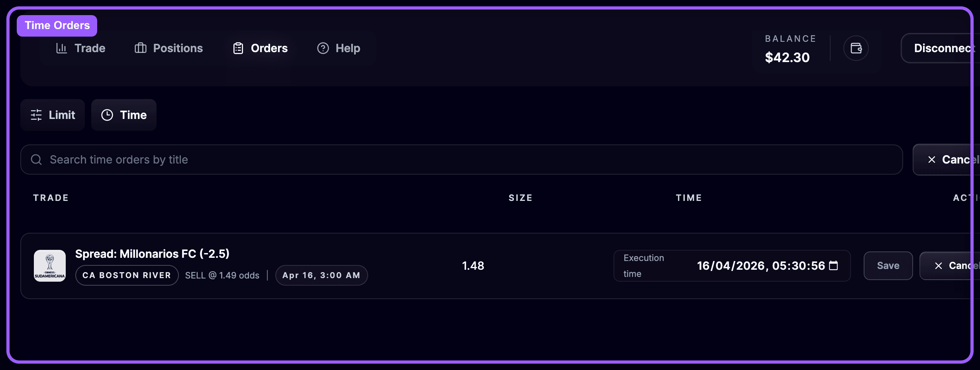Click the Apr 16, 3:00 AM chip
The width and height of the screenshot is (980, 370).
321,275
